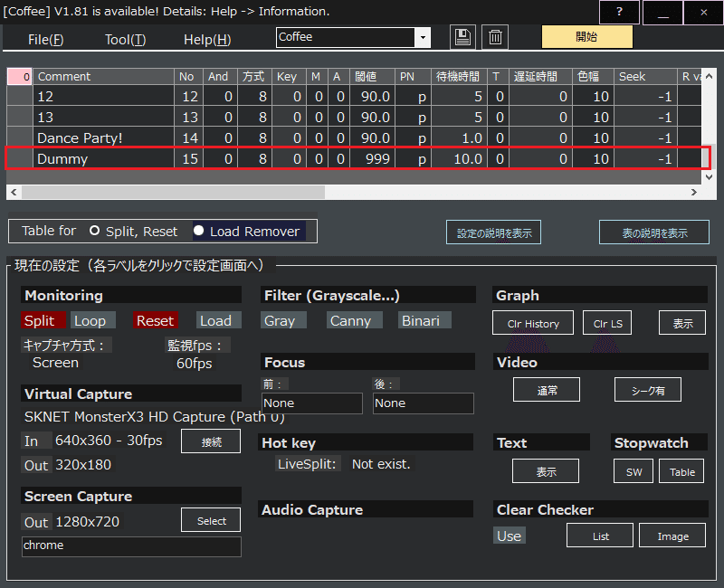
Task: Open the Clear Checker List button
Action: pyautogui.click(x=600, y=536)
